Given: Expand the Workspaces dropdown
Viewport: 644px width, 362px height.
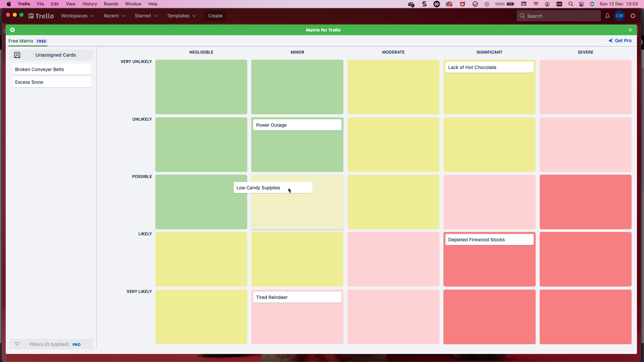Looking at the screenshot, I should 77,16.
